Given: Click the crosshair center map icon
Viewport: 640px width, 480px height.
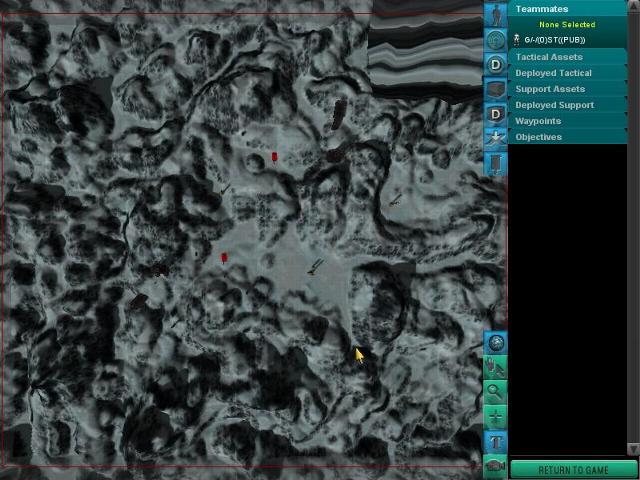Looking at the screenshot, I should [x=496, y=417].
